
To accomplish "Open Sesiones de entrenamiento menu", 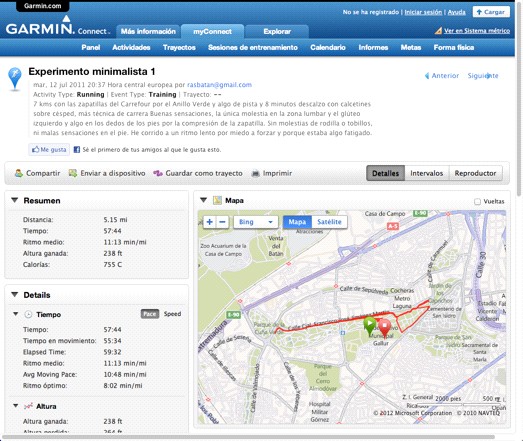I will click(253, 47).
